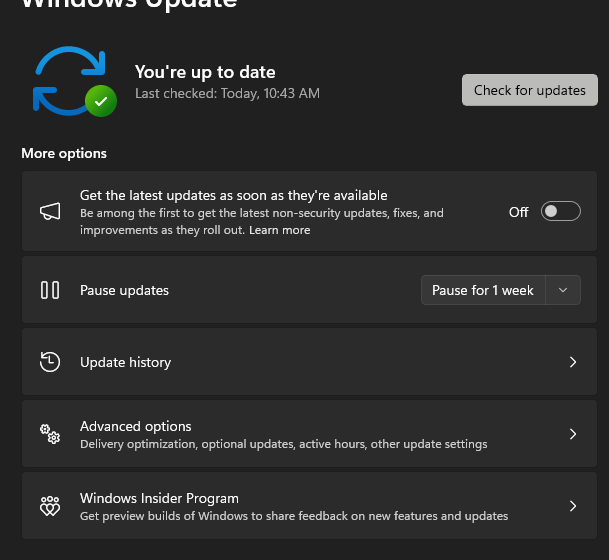Select the Update history label
This screenshot has height=560, width=609.
(125, 362)
